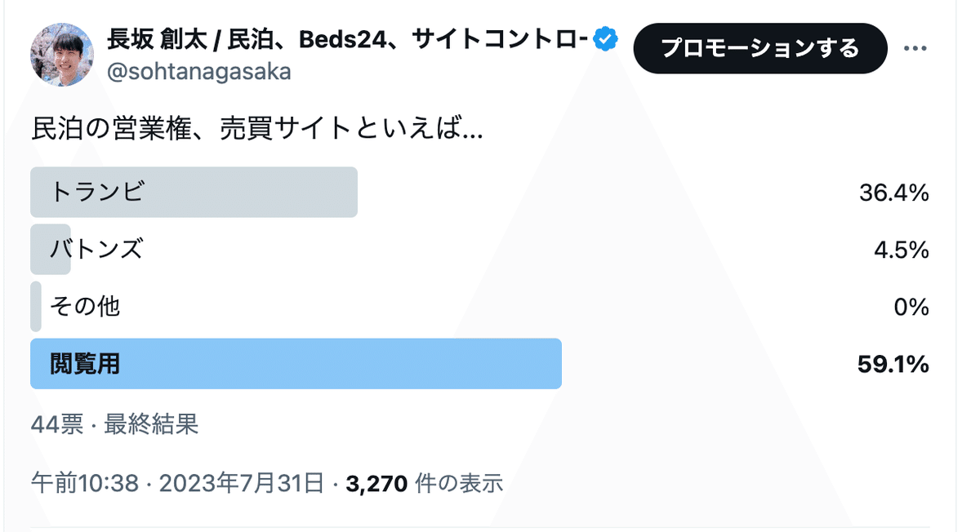Select the トランビ poll option
Image resolution: width=980 pixels, height=532 pixels.
(194, 193)
